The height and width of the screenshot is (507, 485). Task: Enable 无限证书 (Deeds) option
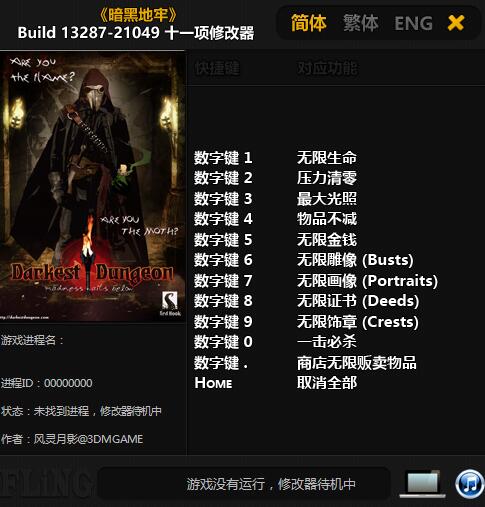point(358,301)
